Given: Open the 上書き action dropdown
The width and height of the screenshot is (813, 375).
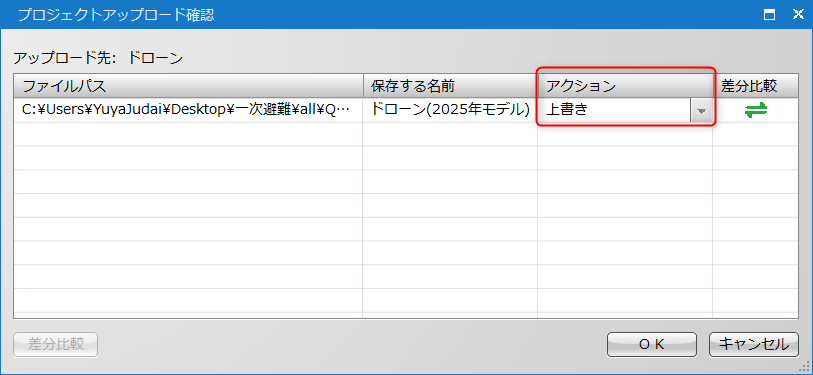Looking at the screenshot, I should tap(701, 110).
